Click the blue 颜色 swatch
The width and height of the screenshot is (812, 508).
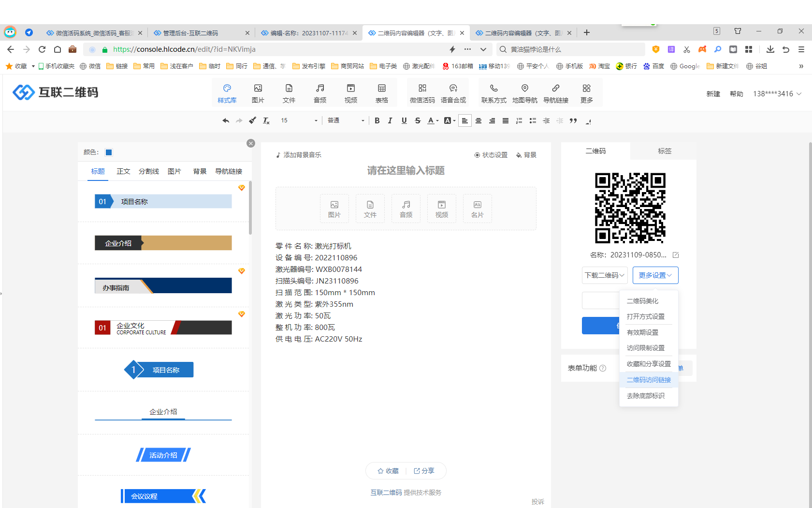point(109,152)
